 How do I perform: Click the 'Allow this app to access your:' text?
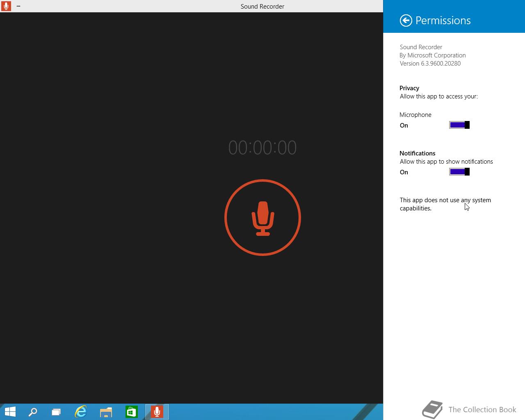click(439, 96)
